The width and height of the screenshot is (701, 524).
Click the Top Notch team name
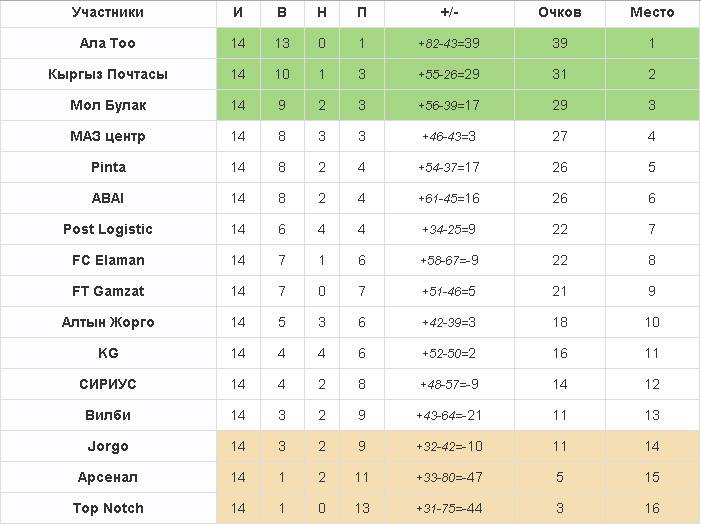point(108,508)
